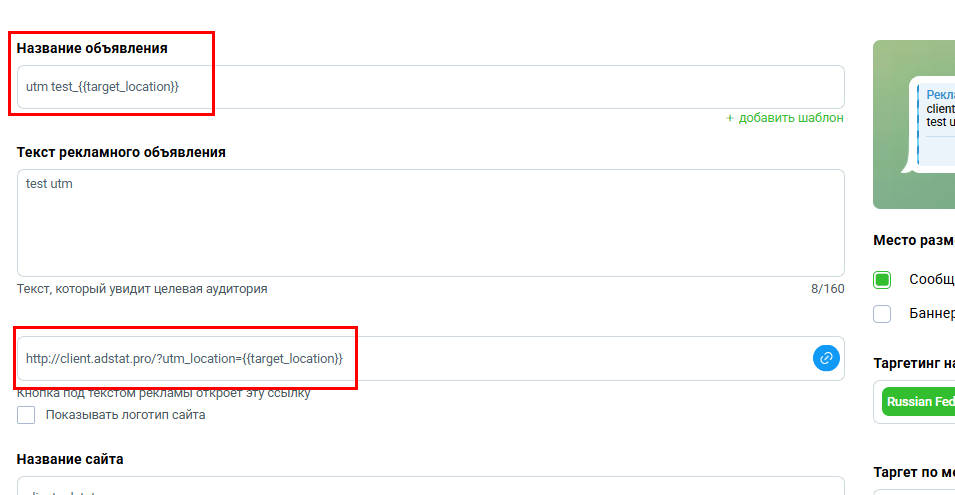Focus the Название объявления input field

click(x=431, y=87)
